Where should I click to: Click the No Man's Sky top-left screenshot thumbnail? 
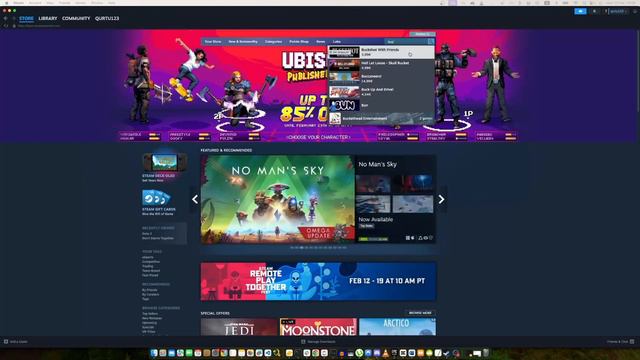373,184
